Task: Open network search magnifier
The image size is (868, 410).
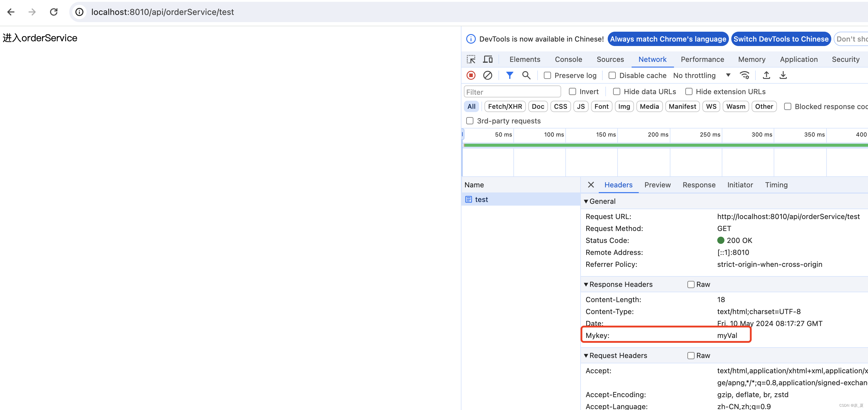Action: pos(526,75)
